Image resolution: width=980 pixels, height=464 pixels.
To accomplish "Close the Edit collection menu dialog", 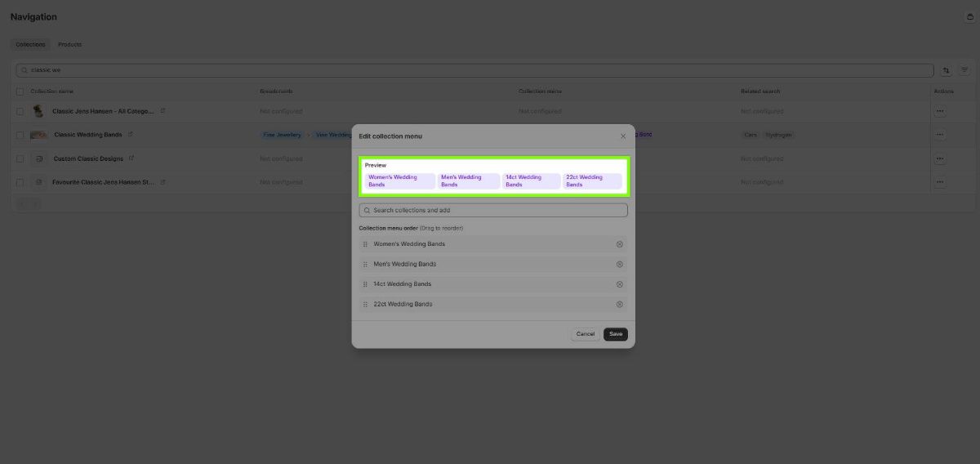I will click(x=623, y=136).
